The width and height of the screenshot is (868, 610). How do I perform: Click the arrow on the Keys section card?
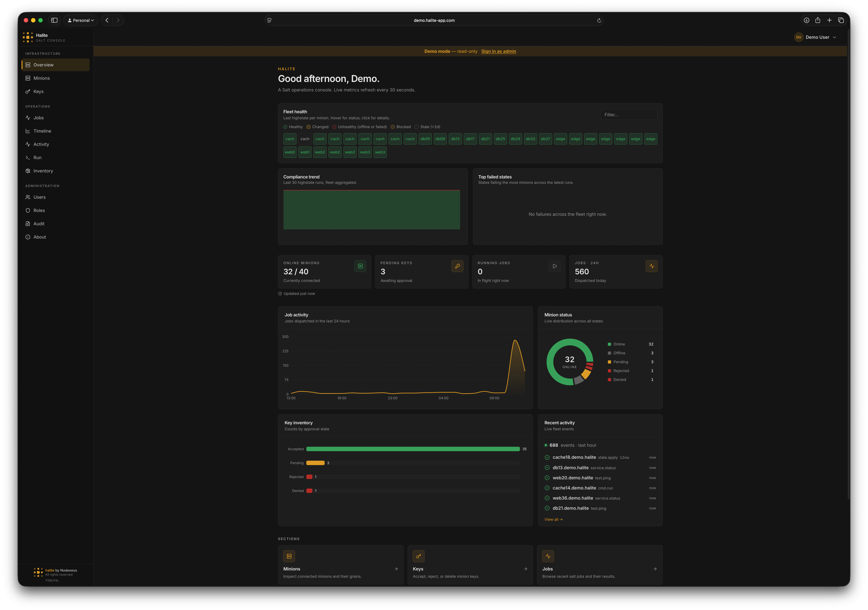pyautogui.click(x=525, y=569)
